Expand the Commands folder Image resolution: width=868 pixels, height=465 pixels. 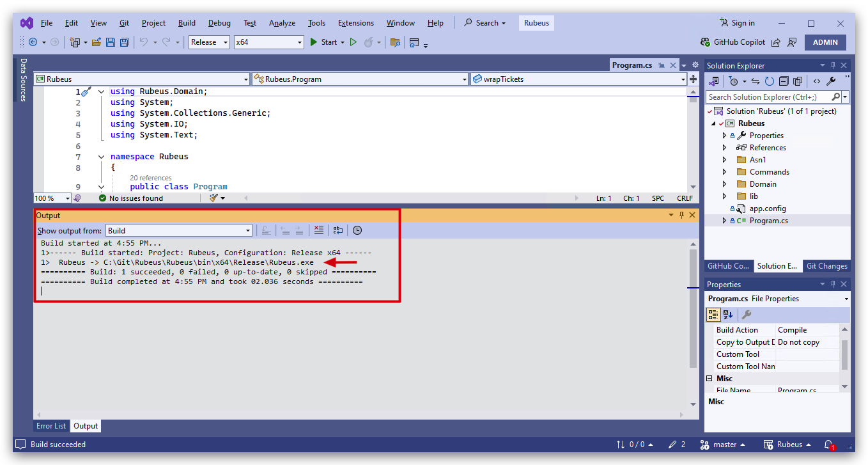(724, 172)
